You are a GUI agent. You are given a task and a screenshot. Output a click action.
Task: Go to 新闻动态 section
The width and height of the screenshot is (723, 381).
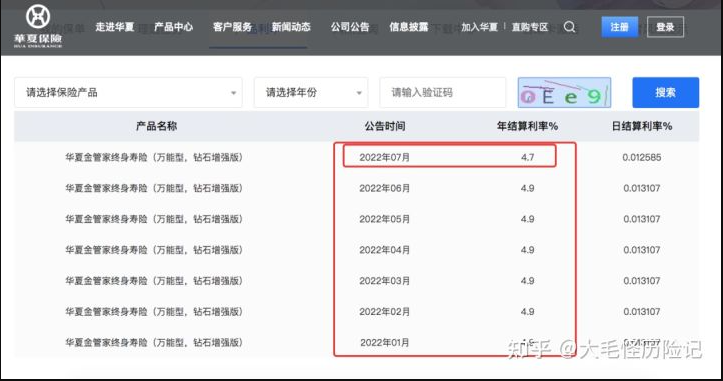click(291, 27)
